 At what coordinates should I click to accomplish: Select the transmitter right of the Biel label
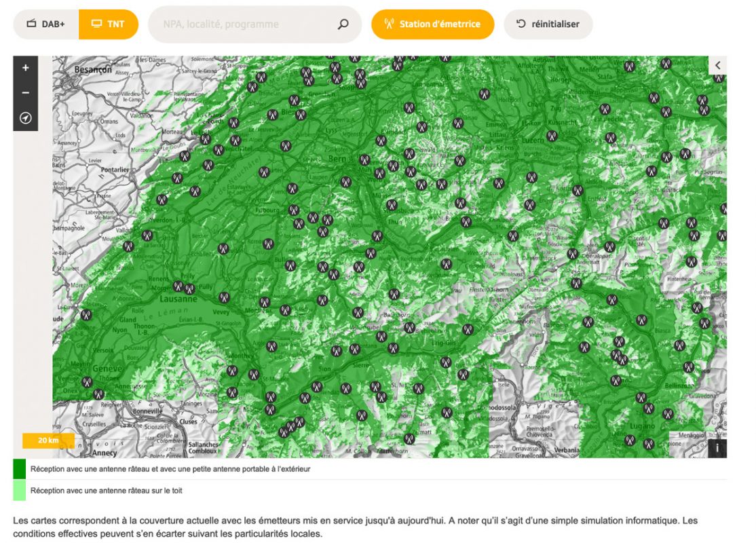point(301,115)
